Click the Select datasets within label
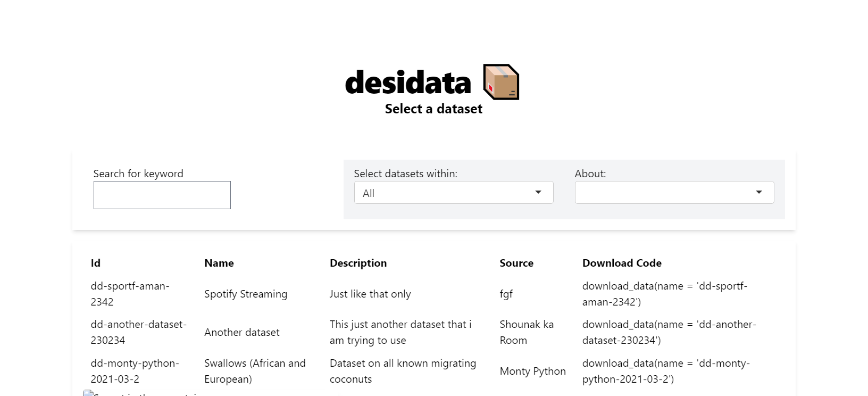868x396 pixels. [406, 174]
